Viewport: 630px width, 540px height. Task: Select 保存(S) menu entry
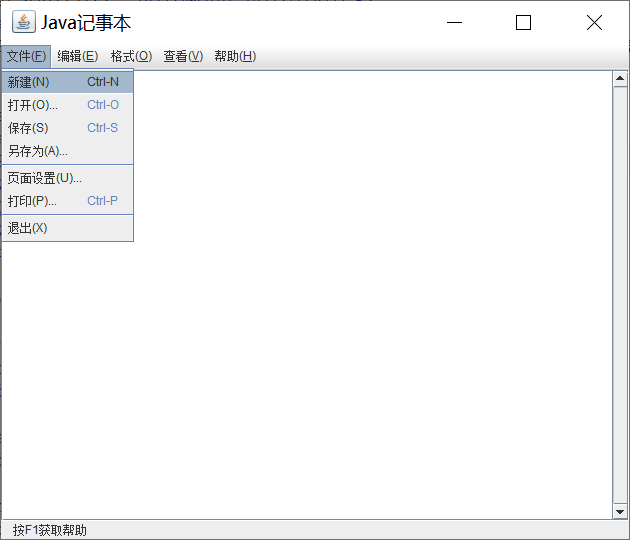point(68,128)
